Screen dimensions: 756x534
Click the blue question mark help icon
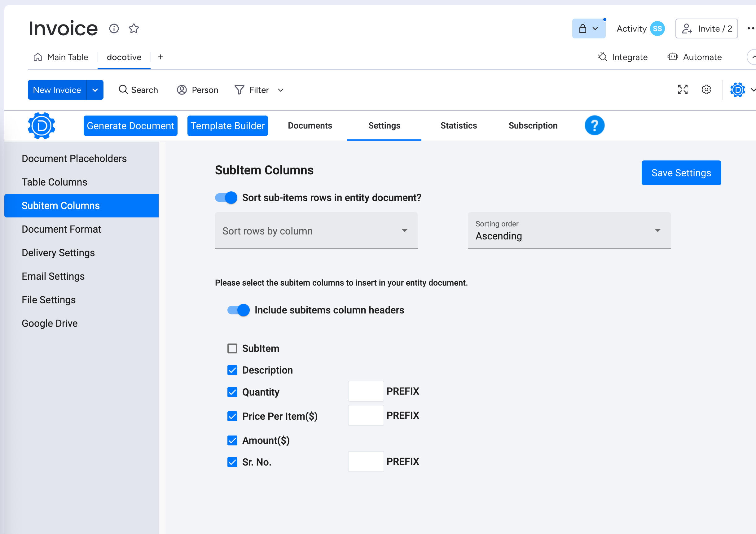click(595, 125)
